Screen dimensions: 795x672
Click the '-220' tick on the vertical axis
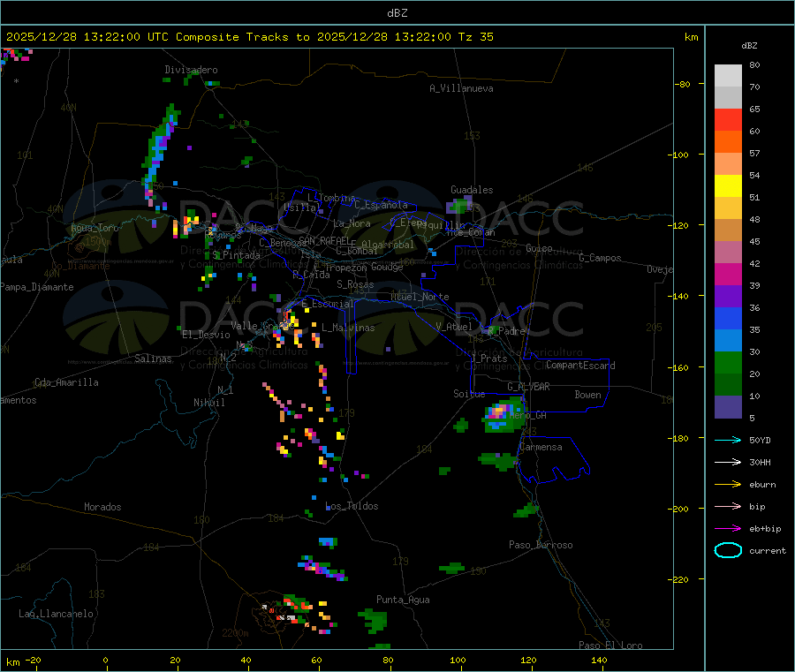pyautogui.click(x=678, y=579)
